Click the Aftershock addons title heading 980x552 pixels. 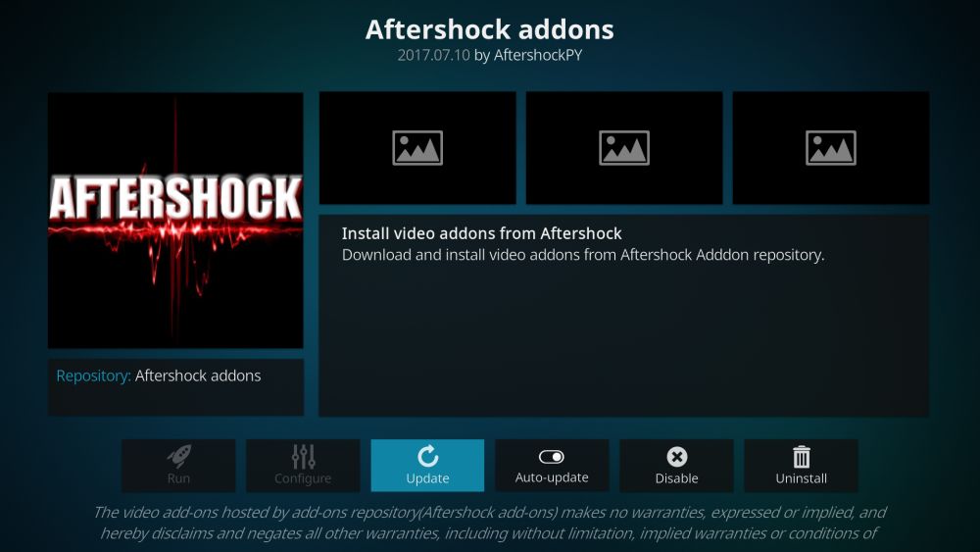tap(490, 29)
